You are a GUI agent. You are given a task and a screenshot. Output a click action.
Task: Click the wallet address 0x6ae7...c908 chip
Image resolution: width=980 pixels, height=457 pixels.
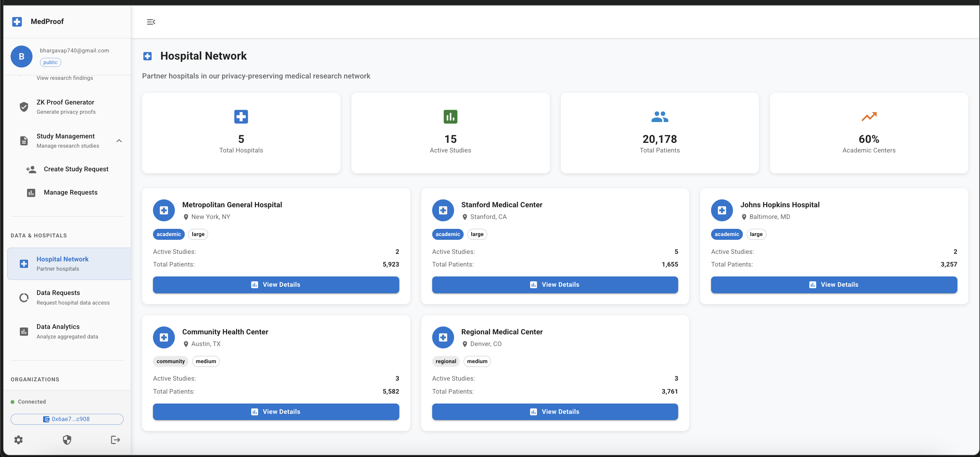67,419
